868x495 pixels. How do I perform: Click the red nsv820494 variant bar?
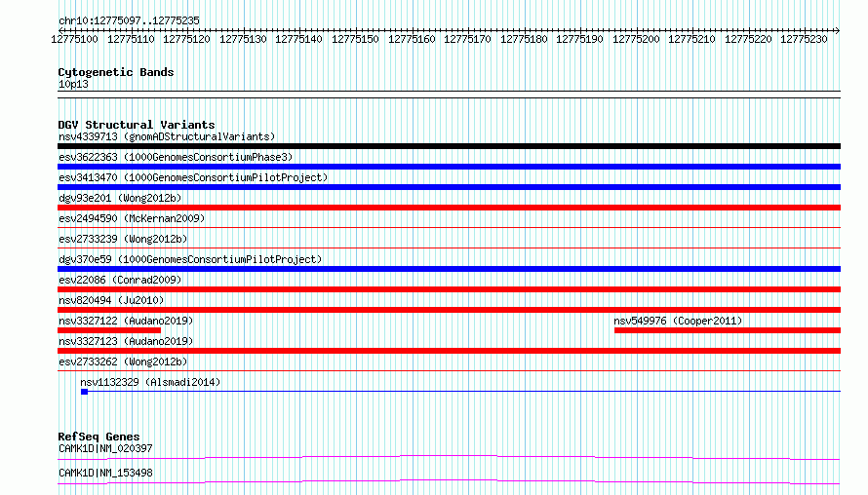tap(449, 310)
